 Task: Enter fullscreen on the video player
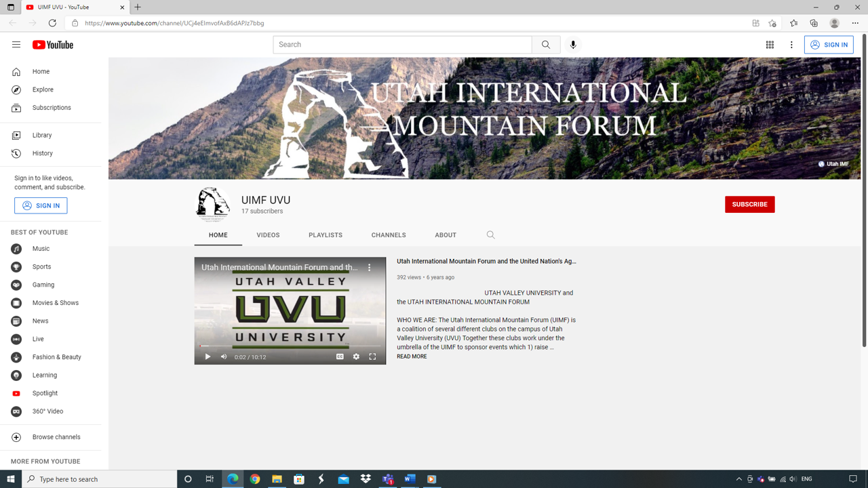point(372,357)
